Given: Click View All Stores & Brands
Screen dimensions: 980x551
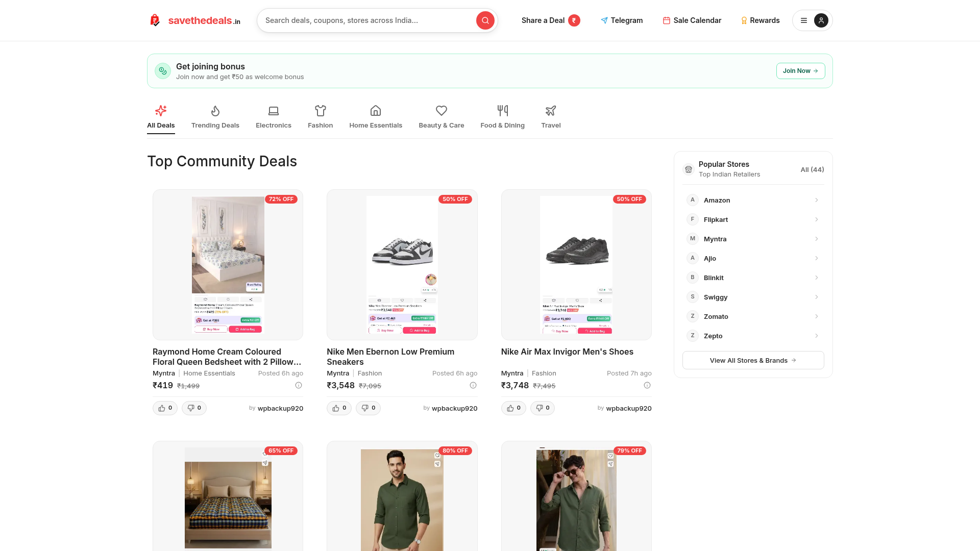Looking at the screenshot, I should tap(753, 360).
